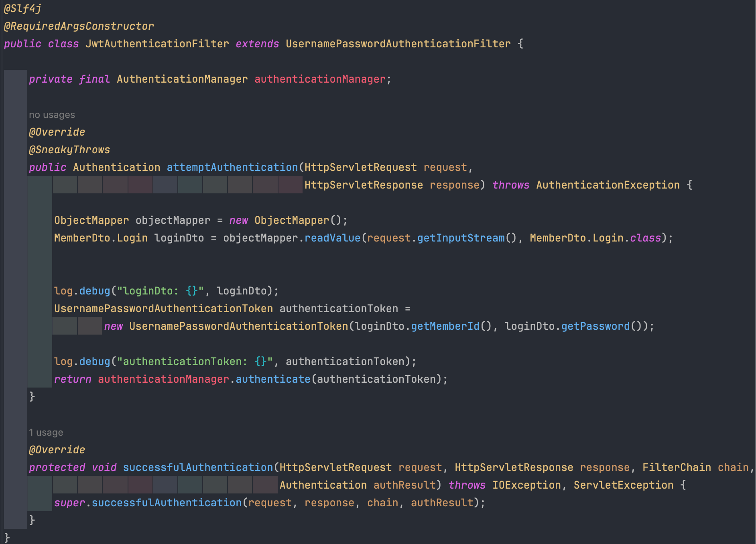Image resolution: width=756 pixels, height=544 pixels.
Task: Click the FilterChain parameter type
Action: 677,467
